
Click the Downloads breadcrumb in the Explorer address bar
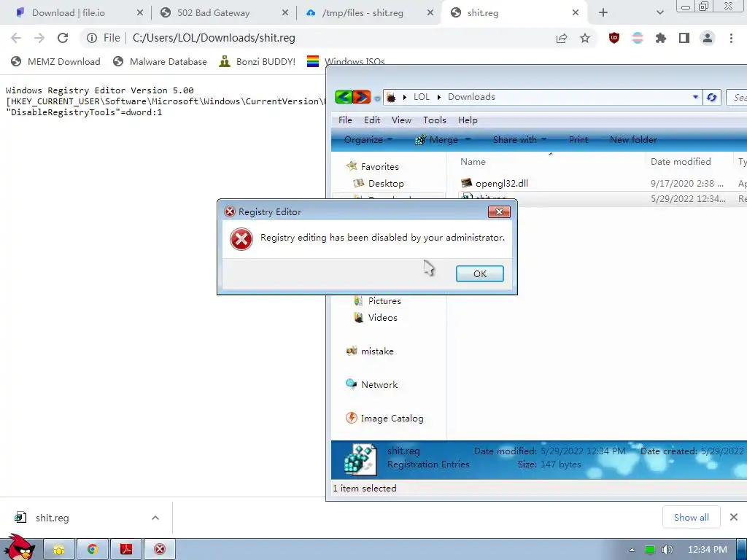471,97
